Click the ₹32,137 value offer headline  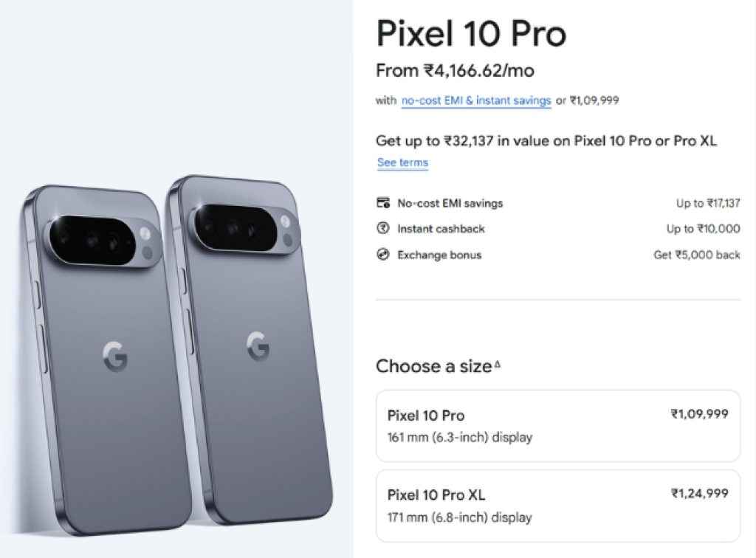click(x=546, y=140)
